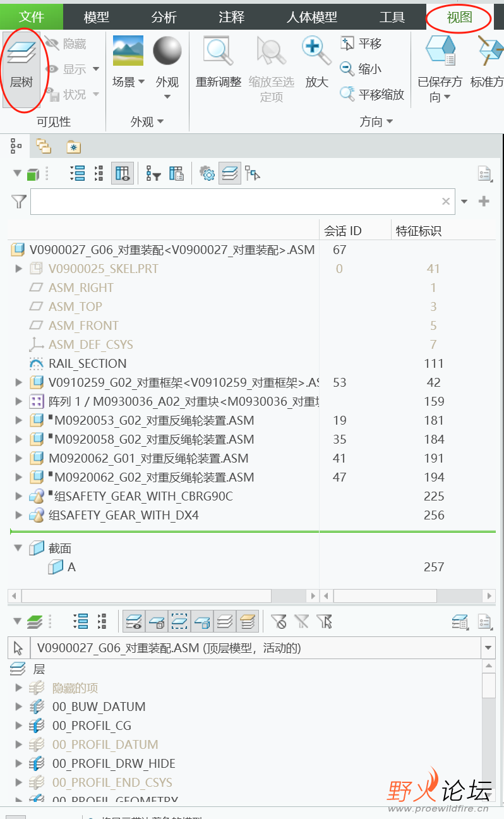Expand the M0920053_G02 对重反绳轮装置.ASM node
Viewport: 504px width, 819px height.
point(18,420)
